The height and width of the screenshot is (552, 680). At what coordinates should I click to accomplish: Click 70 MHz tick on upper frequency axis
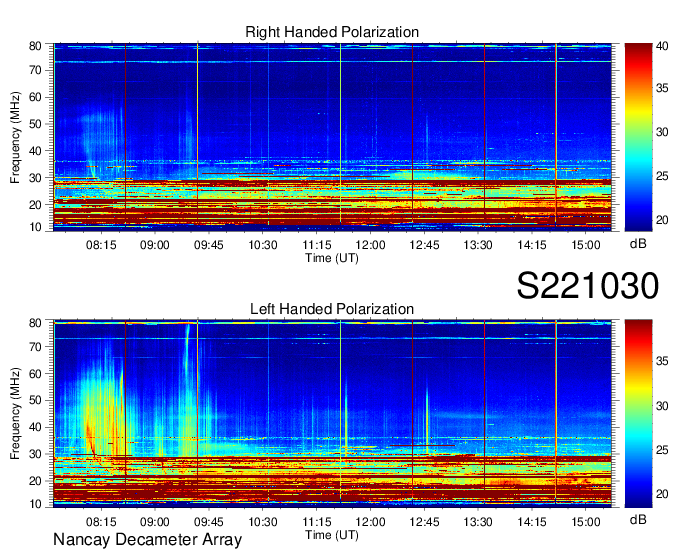(x=35, y=70)
